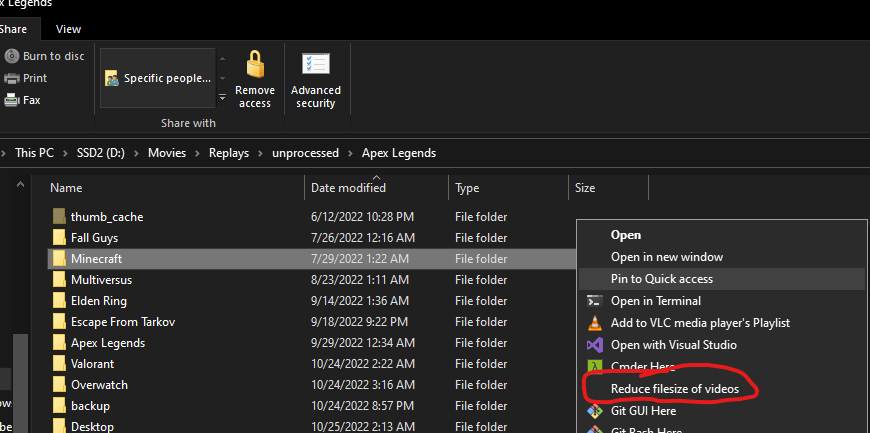Navigate to Movies in breadcrumb

coord(167,153)
